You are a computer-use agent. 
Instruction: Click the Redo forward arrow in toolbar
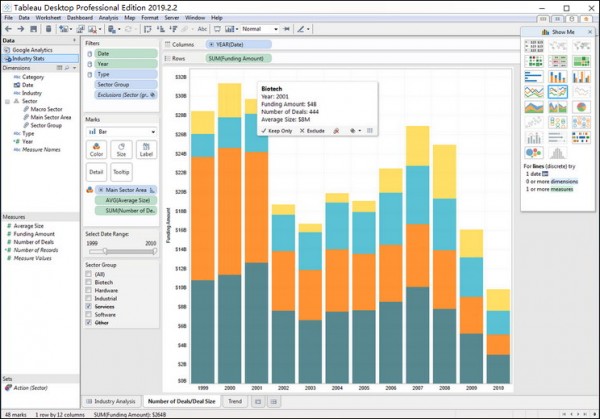(x=21, y=29)
